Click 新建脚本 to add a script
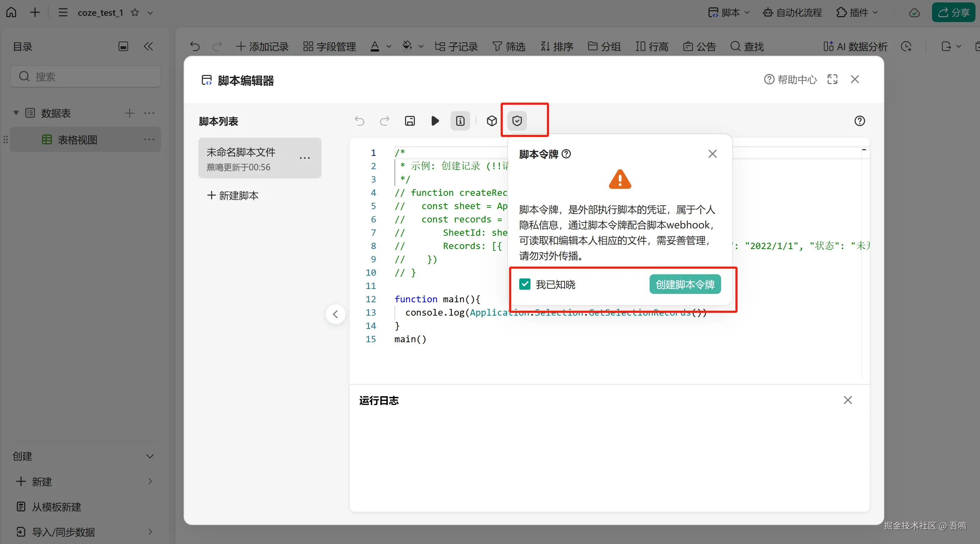The height and width of the screenshot is (544, 980). pyautogui.click(x=233, y=195)
